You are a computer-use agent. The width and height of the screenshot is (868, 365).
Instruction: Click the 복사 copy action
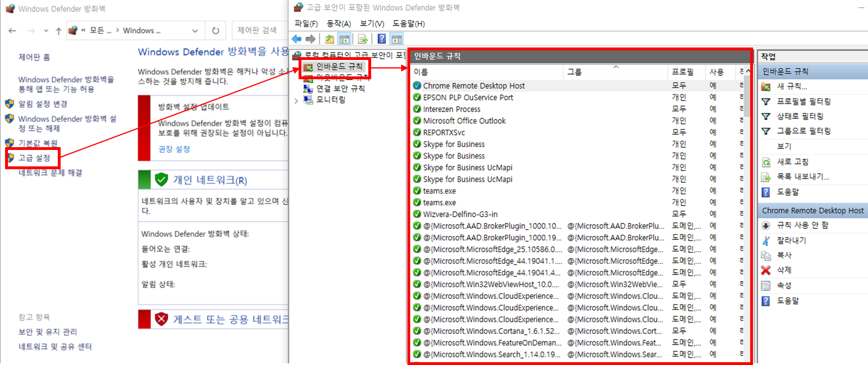[x=784, y=255]
